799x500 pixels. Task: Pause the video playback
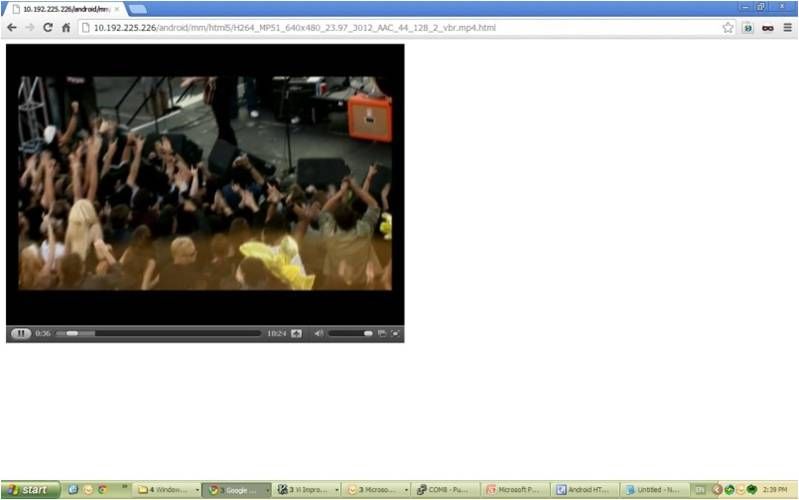21,333
